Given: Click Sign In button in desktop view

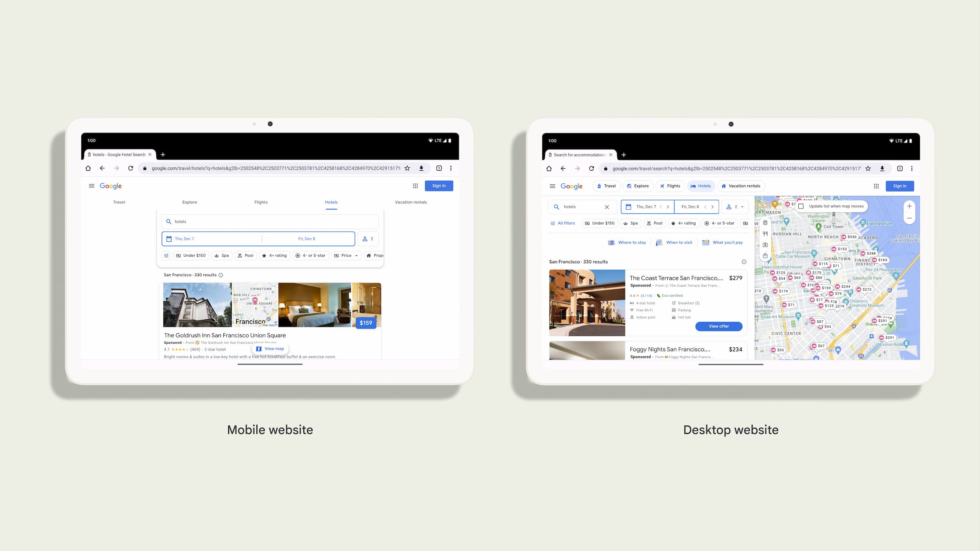Looking at the screenshot, I should (900, 186).
